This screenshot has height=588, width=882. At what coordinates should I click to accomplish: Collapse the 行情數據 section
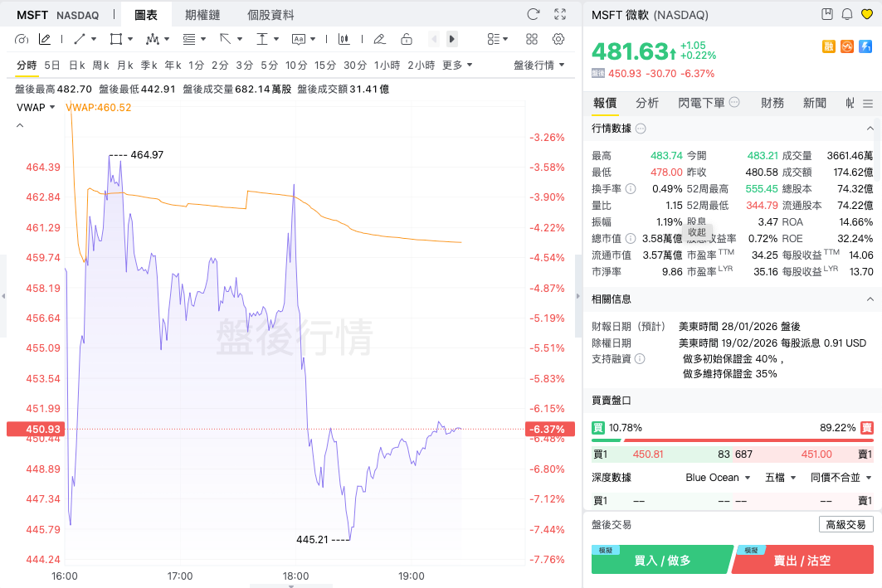pyautogui.click(x=870, y=129)
